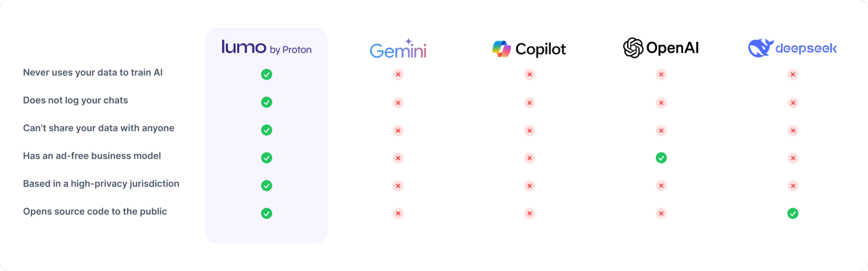Screen dimensions: 868x271
Task: Select 'Has an ad-free business model' text
Action: click(92, 156)
